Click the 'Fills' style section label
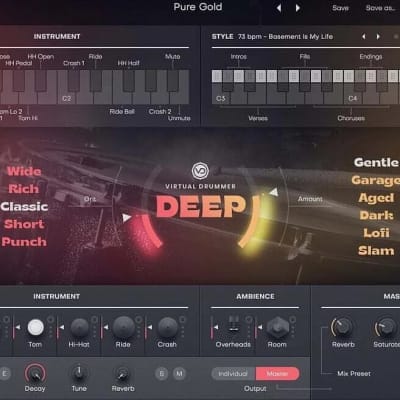Viewport: 400px width, 400px height. [305, 57]
